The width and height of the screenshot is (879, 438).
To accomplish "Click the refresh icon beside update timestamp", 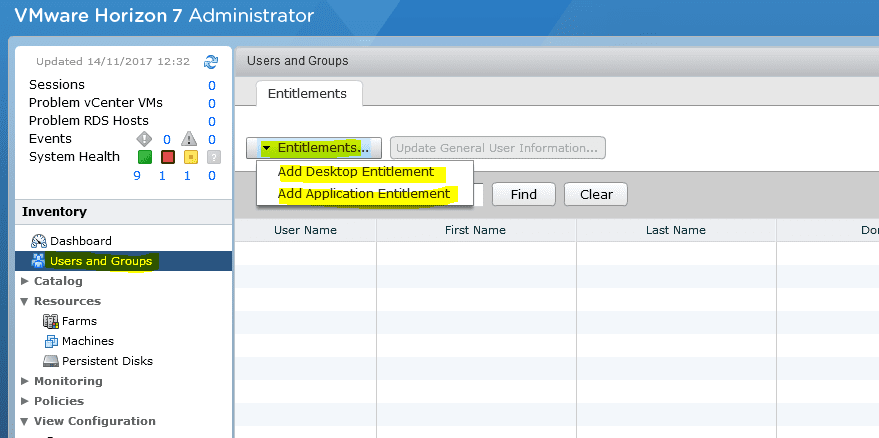I will [210, 61].
